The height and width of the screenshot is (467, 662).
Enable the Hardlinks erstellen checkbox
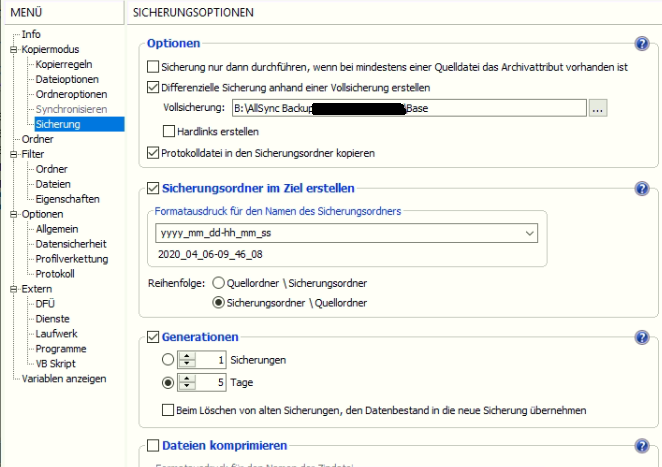coord(169,131)
